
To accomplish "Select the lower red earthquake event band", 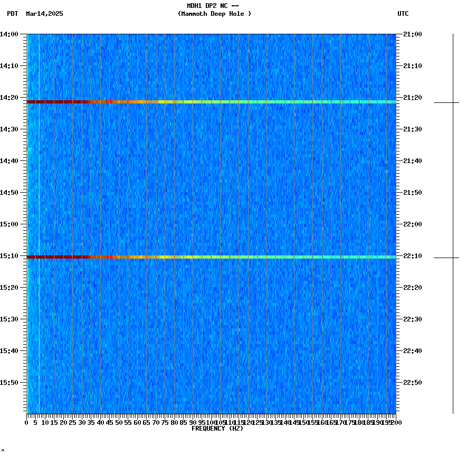I will coord(211,256).
